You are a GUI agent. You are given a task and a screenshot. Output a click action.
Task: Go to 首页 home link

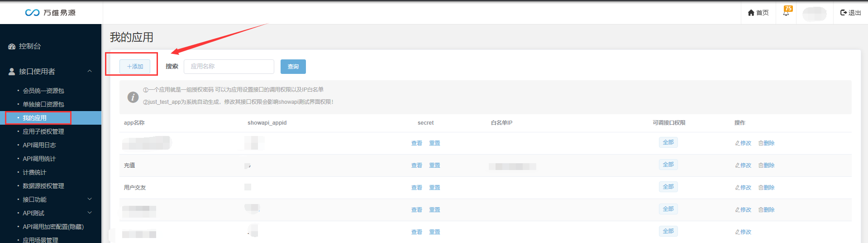tap(758, 13)
